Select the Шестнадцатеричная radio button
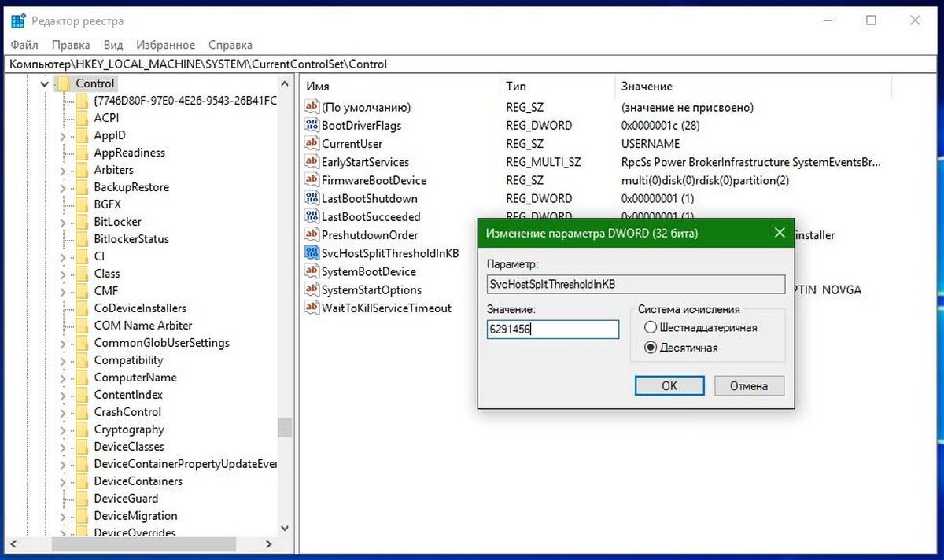944x560 pixels. (650, 328)
